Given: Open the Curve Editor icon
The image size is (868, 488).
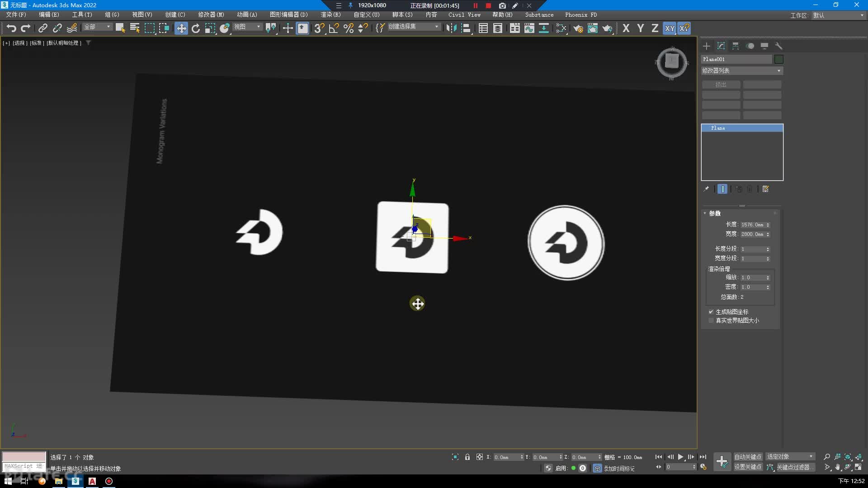Looking at the screenshot, I should coord(529,28).
